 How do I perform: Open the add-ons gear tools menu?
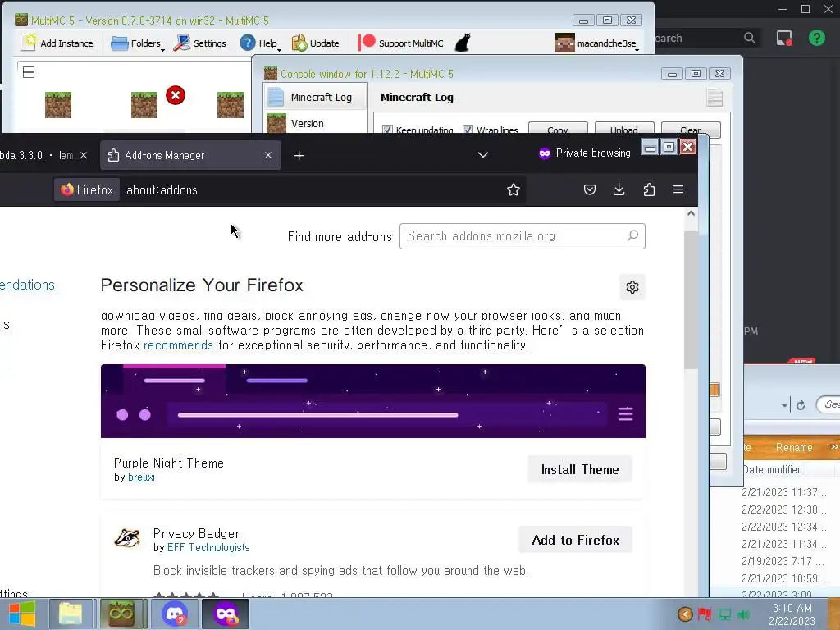click(x=632, y=287)
